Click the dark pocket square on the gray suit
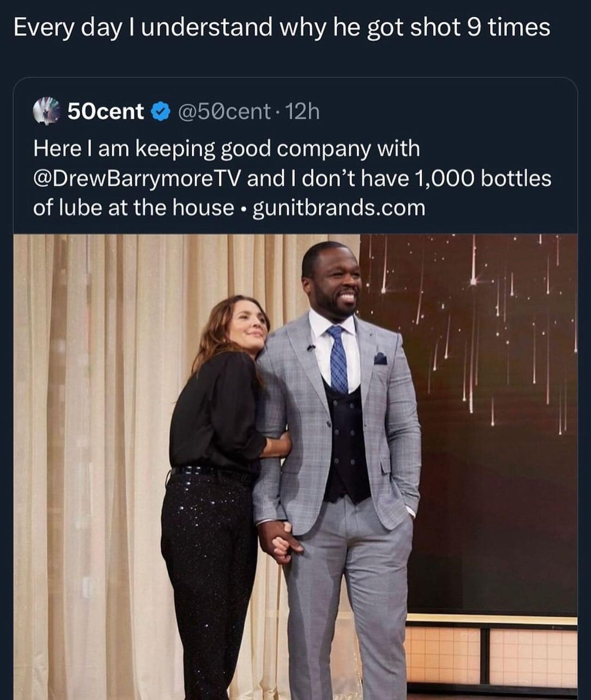 380,358
